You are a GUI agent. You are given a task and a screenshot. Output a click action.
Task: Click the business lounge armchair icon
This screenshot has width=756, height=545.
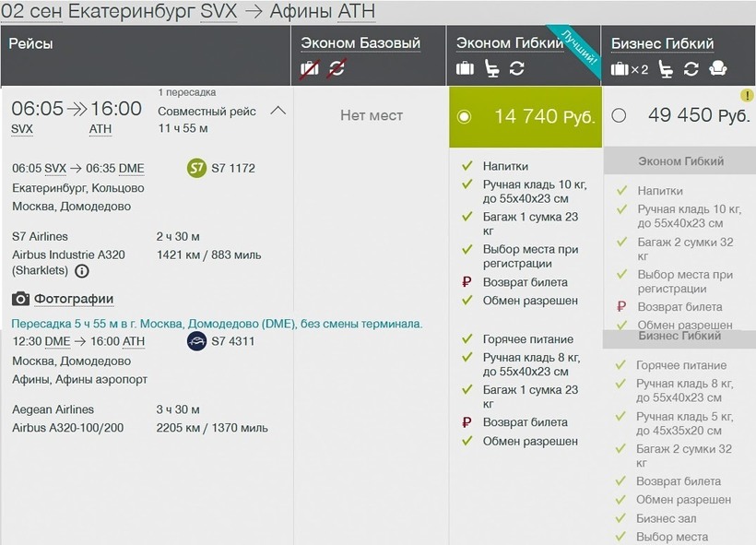[718, 68]
